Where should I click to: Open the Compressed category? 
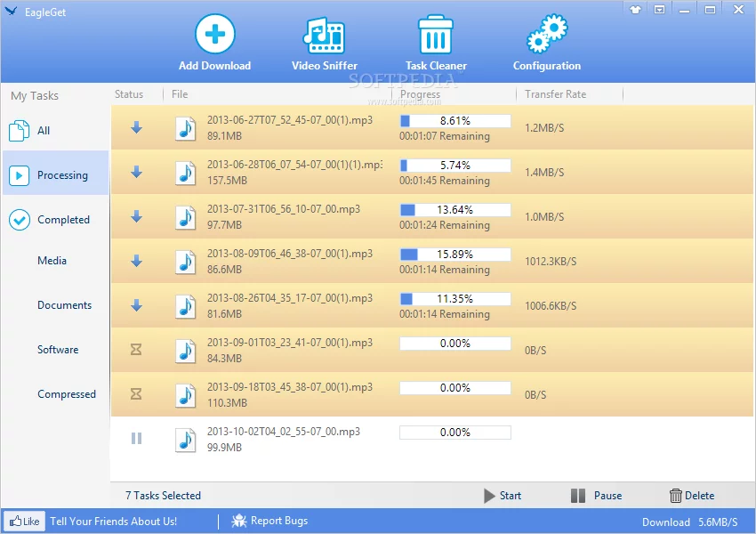(x=66, y=394)
